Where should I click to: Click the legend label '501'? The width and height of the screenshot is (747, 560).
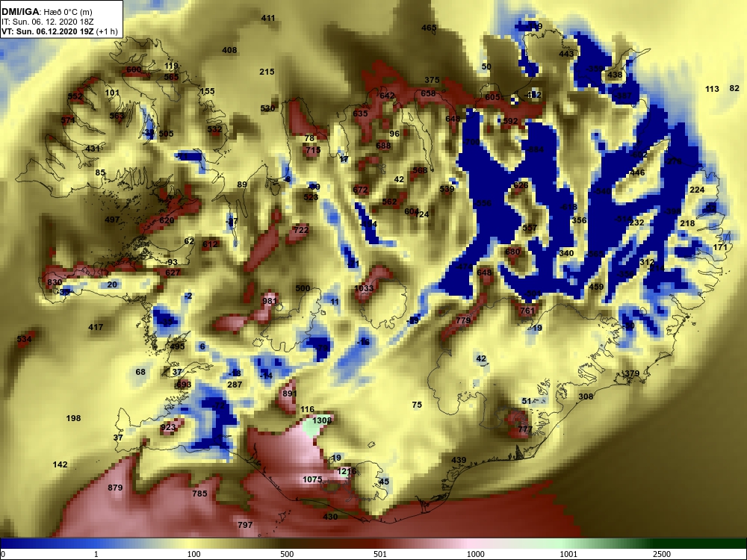380,554
